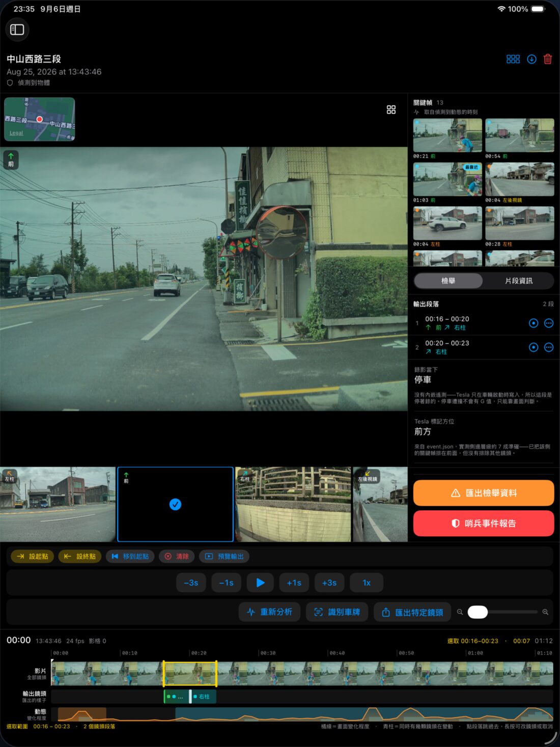Switch to the 片段資訊 tab
The height and width of the screenshot is (747, 560).
518,281
